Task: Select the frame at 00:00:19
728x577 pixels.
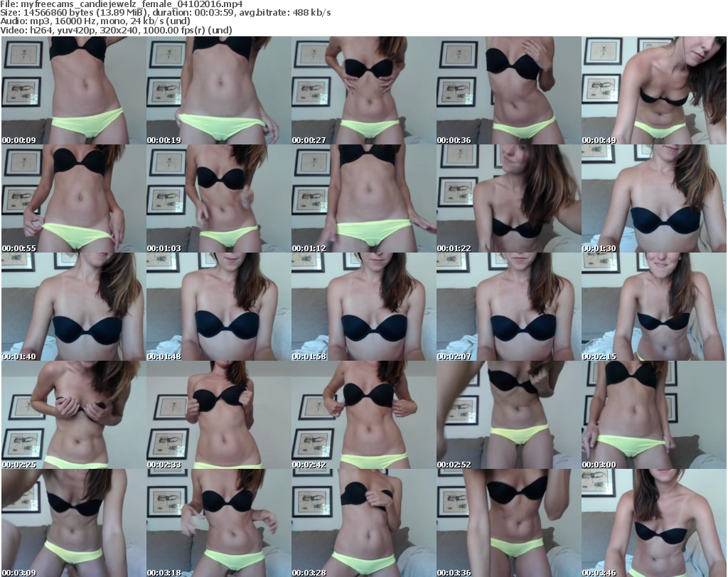Action: (218, 91)
